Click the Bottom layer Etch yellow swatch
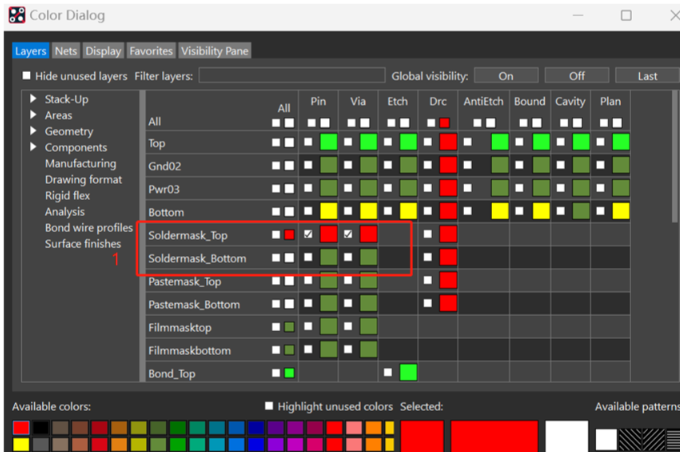This screenshot has height=452, width=680. [x=408, y=211]
